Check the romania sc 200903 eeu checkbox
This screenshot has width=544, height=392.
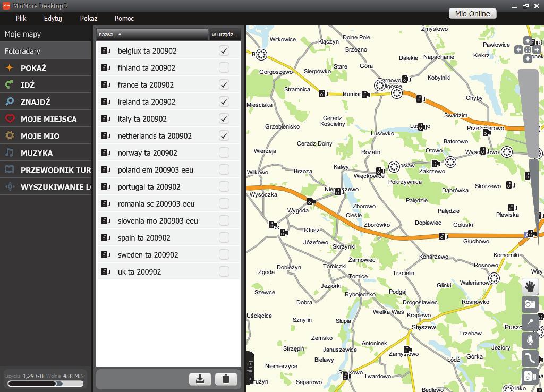click(224, 203)
